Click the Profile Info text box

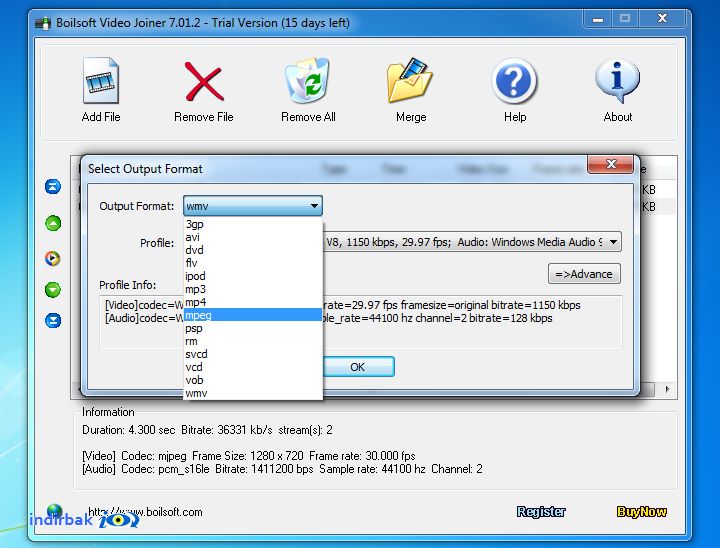(x=361, y=322)
